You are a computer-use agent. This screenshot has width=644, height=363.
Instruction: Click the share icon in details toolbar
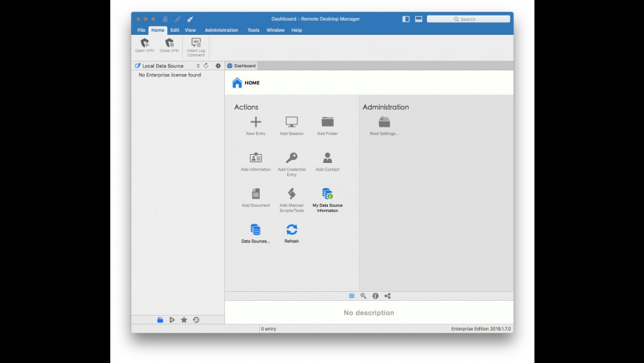tap(387, 296)
